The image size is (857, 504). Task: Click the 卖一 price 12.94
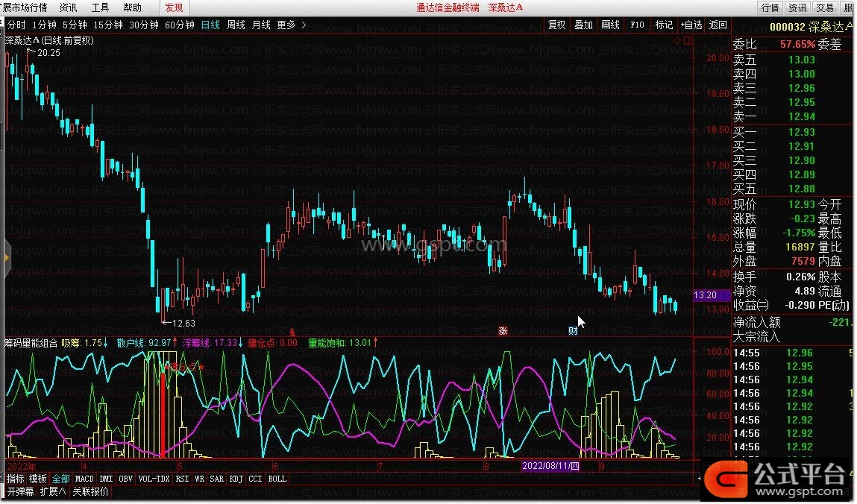(802, 117)
